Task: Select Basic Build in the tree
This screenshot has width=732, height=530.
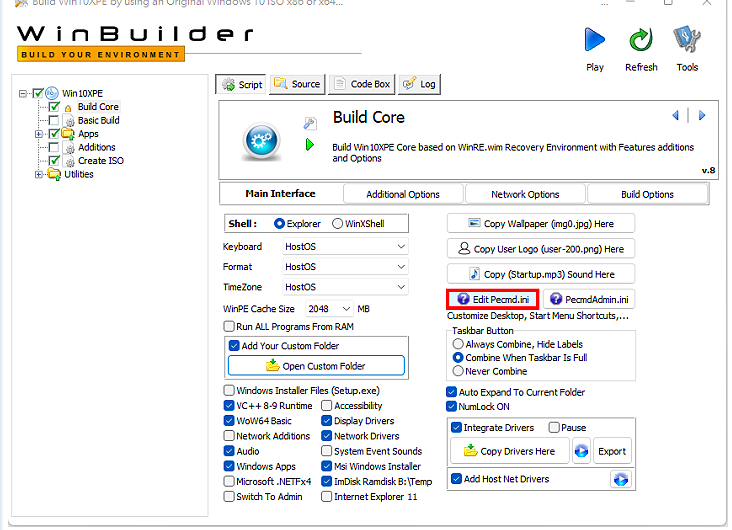Action: (99, 120)
